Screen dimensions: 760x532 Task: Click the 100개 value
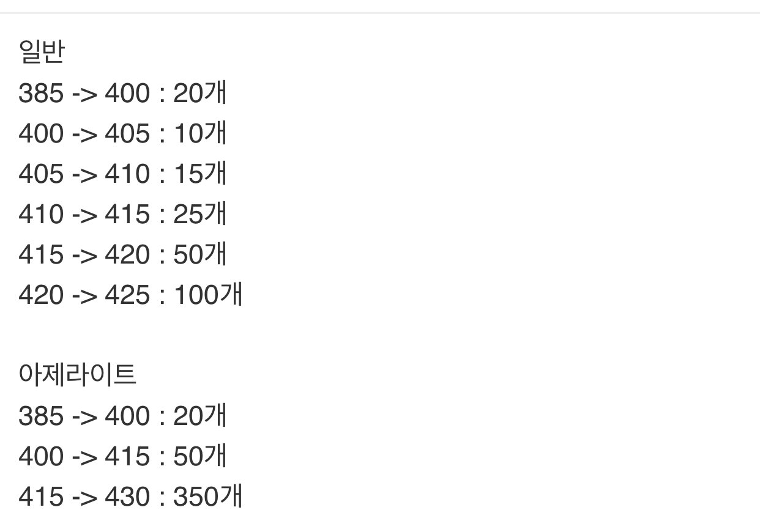[x=209, y=295]
